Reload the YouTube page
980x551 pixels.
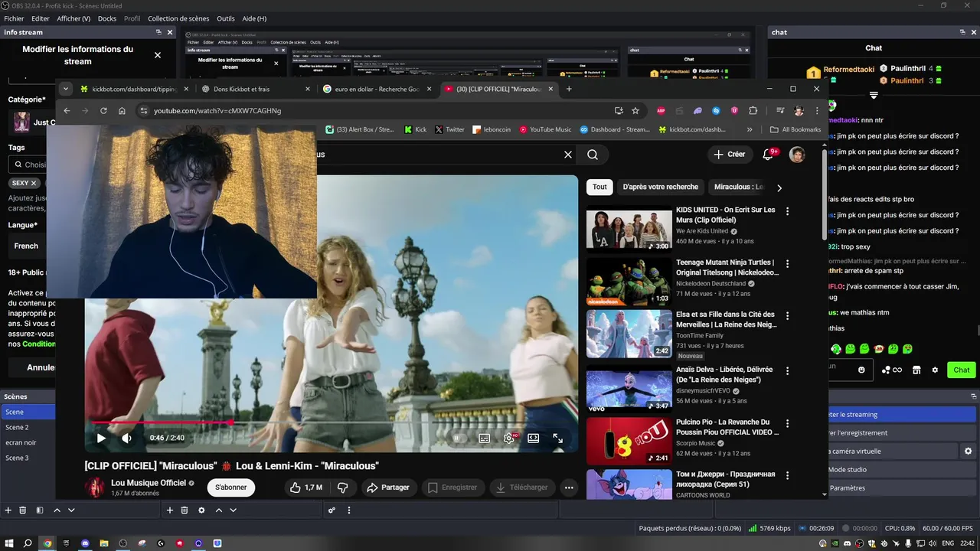coord(103,111)
